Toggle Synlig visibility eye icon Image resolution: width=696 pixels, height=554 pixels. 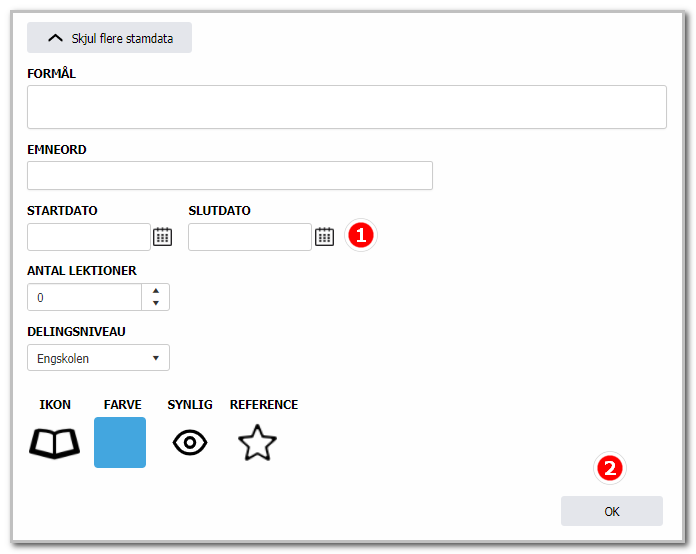click(190, 443)
